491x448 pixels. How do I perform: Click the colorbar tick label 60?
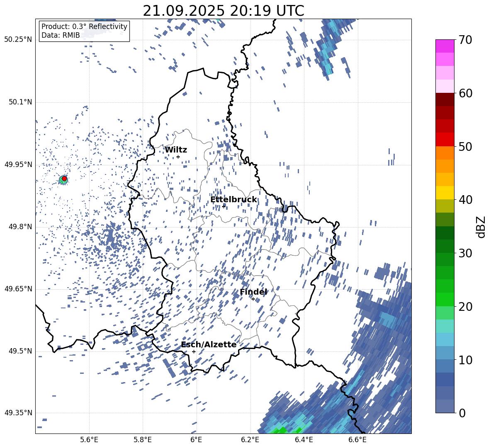click(x=465, y=93)
